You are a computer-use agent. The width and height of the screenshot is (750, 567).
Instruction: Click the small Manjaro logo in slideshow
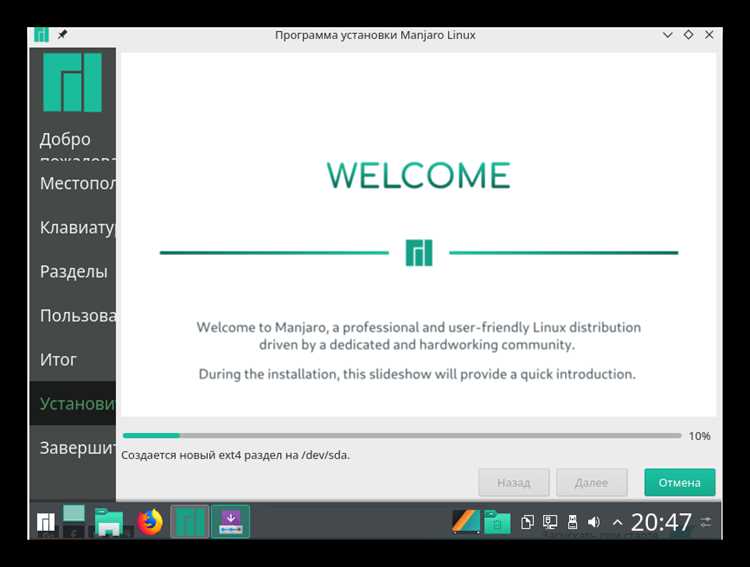click(419, 253)
